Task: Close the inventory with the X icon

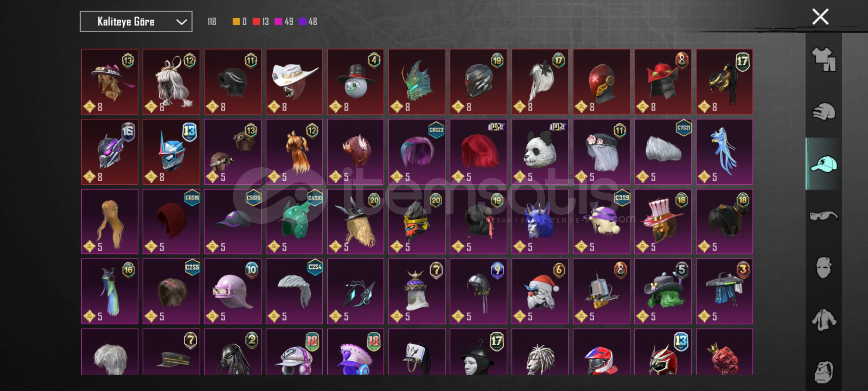Action: [820, 17]
